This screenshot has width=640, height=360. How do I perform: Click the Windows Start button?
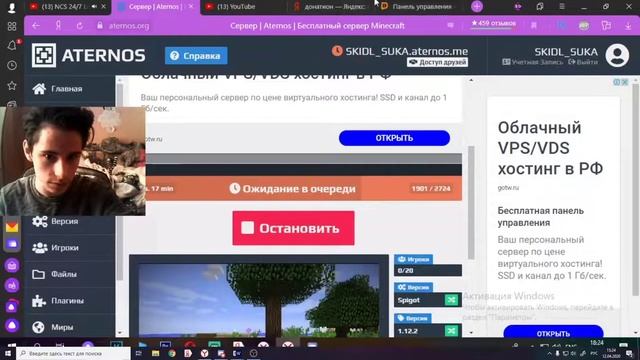8,353
